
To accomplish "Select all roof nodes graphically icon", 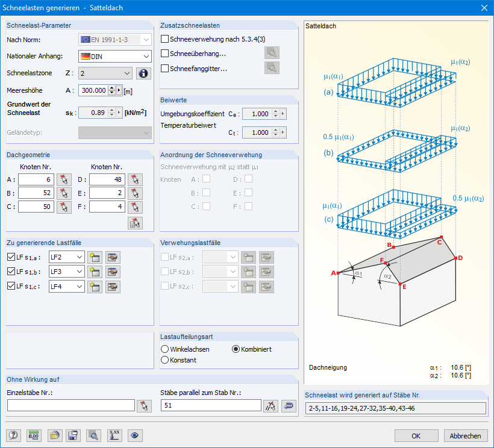I will (x=135, y=223).
